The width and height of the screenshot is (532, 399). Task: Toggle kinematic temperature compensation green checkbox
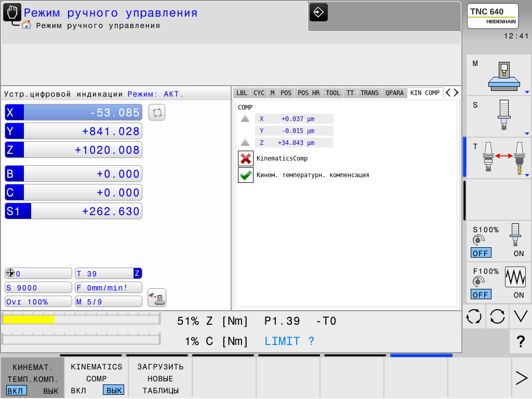pos(246,175)
